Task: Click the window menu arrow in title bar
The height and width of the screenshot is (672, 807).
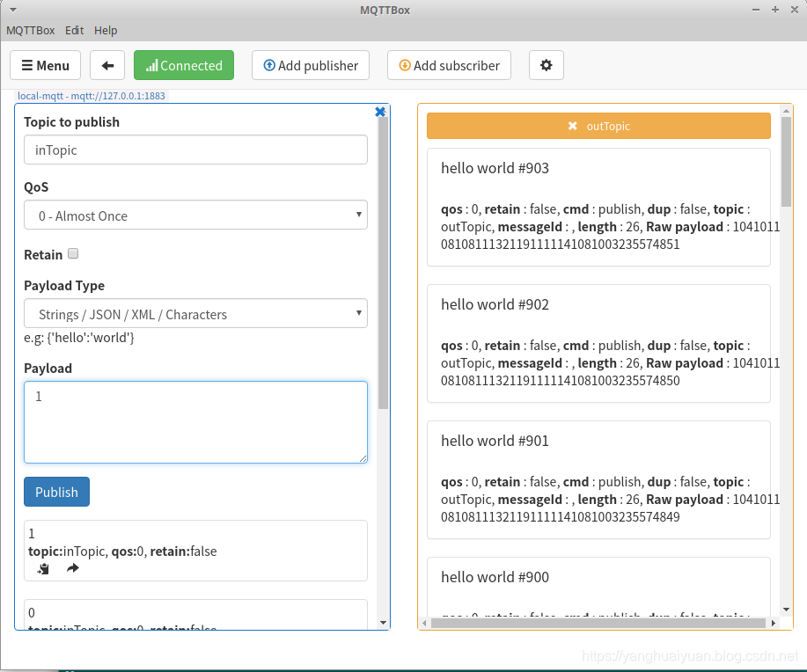Action: click(x=13, y=10)
